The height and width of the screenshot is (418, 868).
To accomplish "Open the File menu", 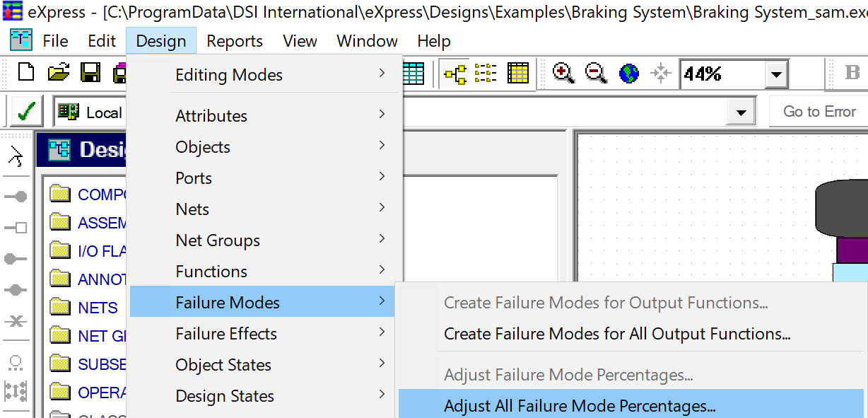I will (x=55, y=41).
